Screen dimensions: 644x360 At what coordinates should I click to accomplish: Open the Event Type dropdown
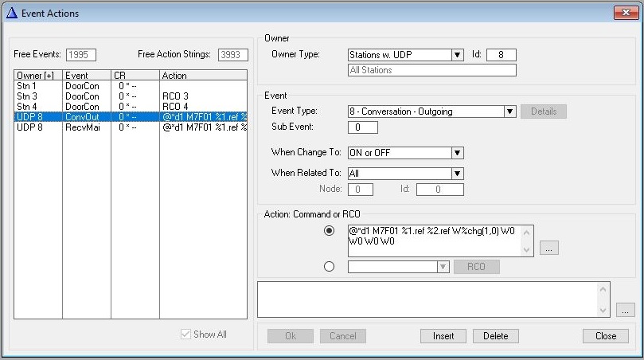coord(509,112)
